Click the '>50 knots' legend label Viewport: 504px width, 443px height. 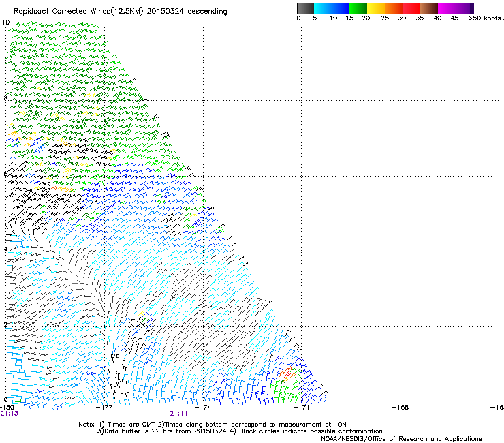click(486, 18)
